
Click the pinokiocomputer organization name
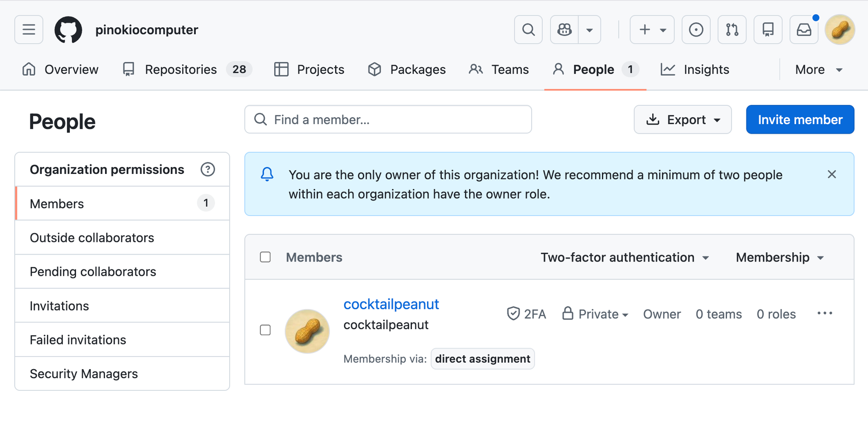(147, 29)
